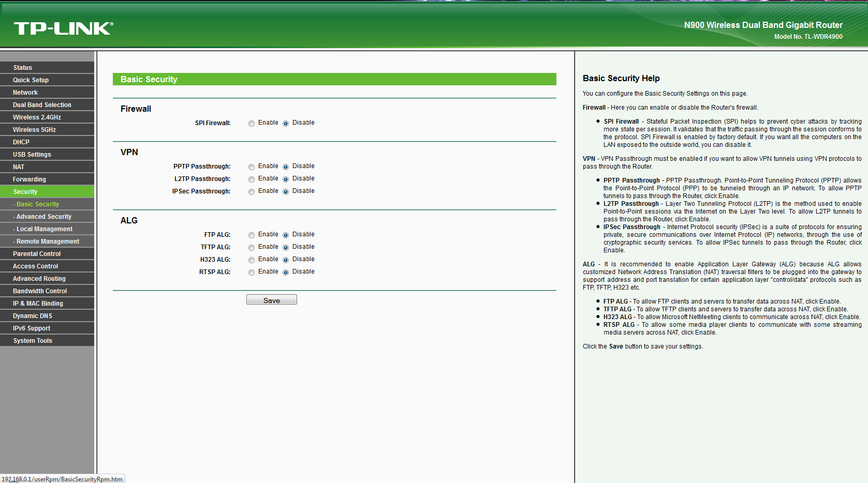Image resolution: width=868 pixels, height=483 pixels.
Task: Open the Forwarding menu
Action: coord(47,179)
